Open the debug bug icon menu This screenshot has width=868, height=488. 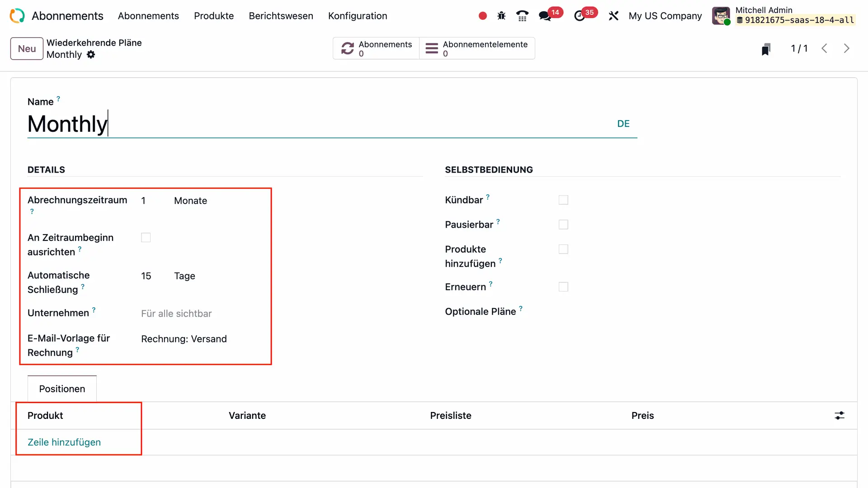tap(501, 16)
